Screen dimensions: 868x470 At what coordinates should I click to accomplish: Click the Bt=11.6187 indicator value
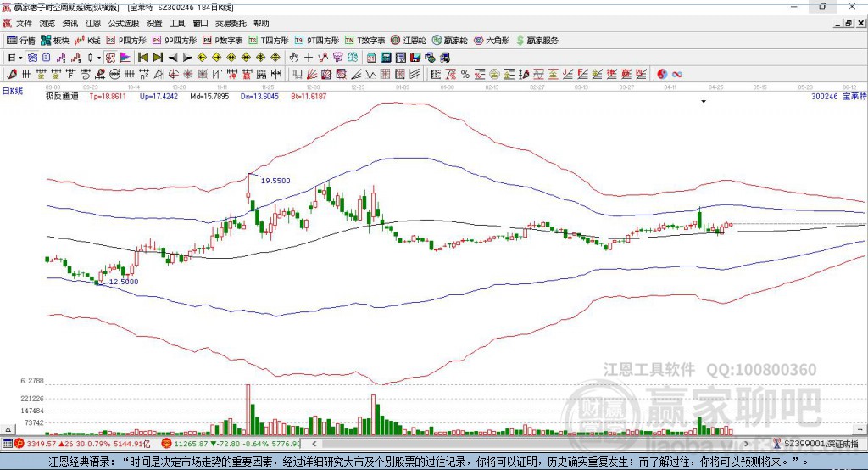tap(309, 96)
